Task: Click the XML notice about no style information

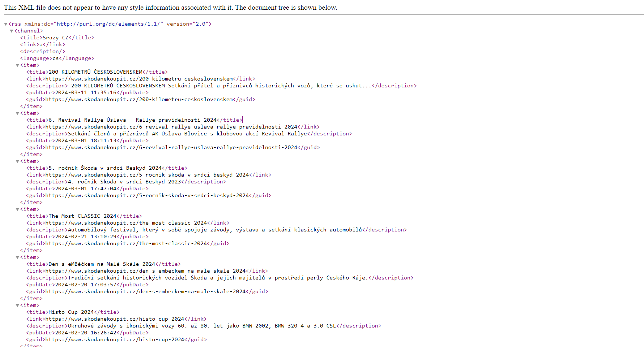Action: coord(171,8)
